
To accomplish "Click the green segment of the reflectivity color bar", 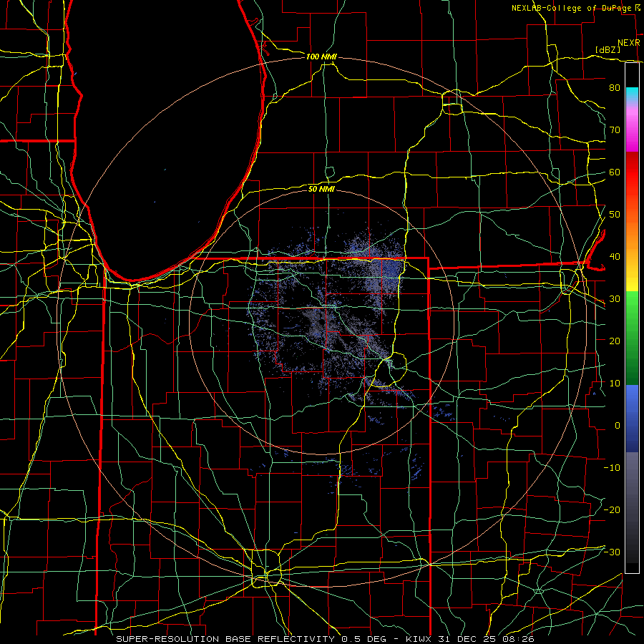I will [x=632, y=338].
